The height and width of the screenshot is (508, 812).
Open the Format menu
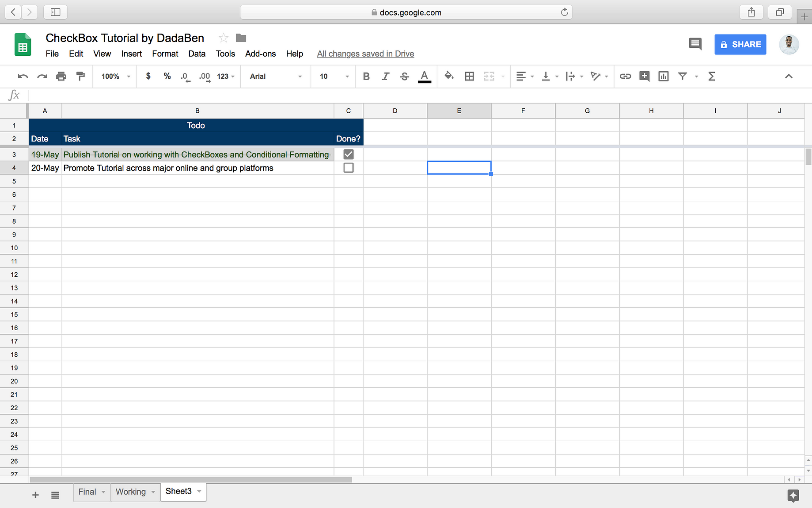[165, 53]
